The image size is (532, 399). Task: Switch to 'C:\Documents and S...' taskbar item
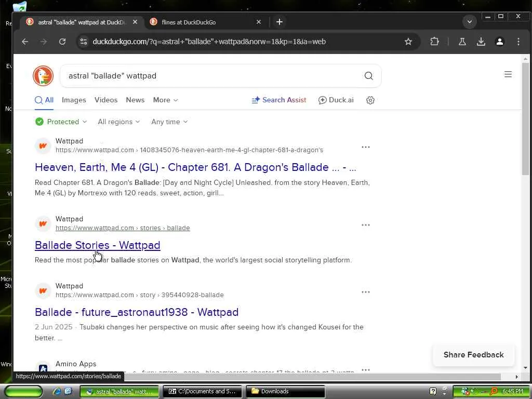202,391
